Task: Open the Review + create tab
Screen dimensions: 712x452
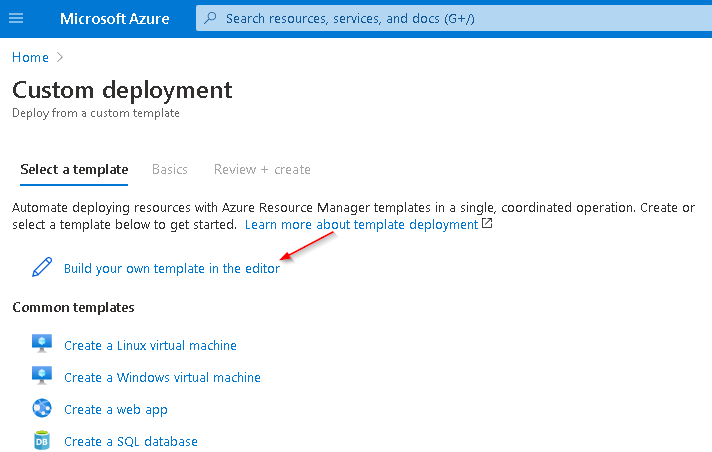Action: click(262, 169)
